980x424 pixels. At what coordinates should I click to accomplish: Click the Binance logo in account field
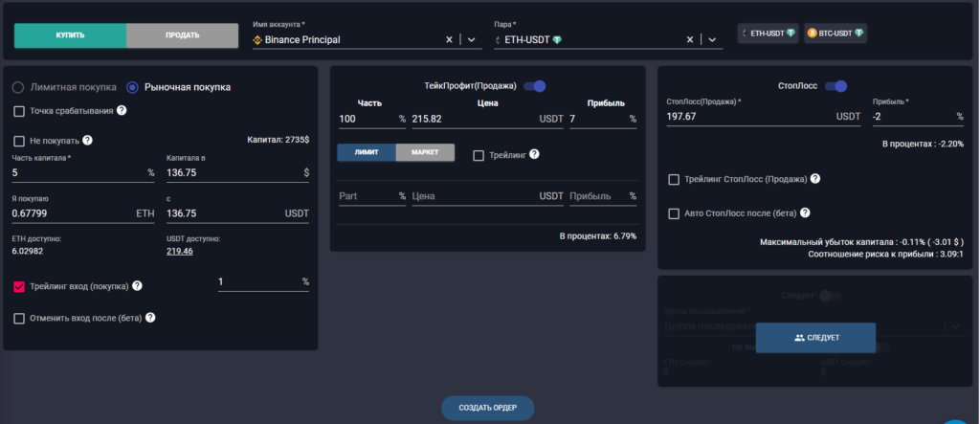coord(256,40)
